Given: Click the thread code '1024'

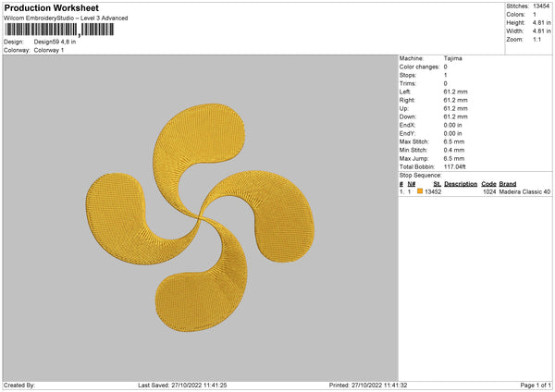Looking at the screenshot, I should tap(489, 191).
